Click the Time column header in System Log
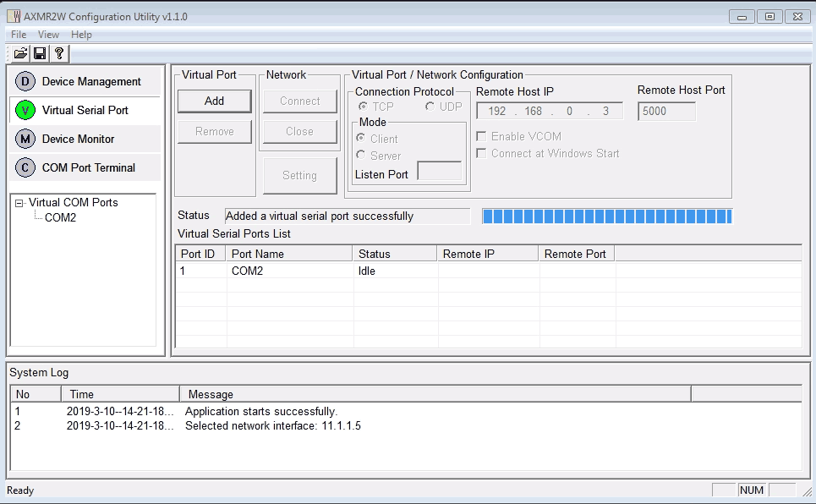816x504 pixels. pyautogui.click(x=120, y=394)
